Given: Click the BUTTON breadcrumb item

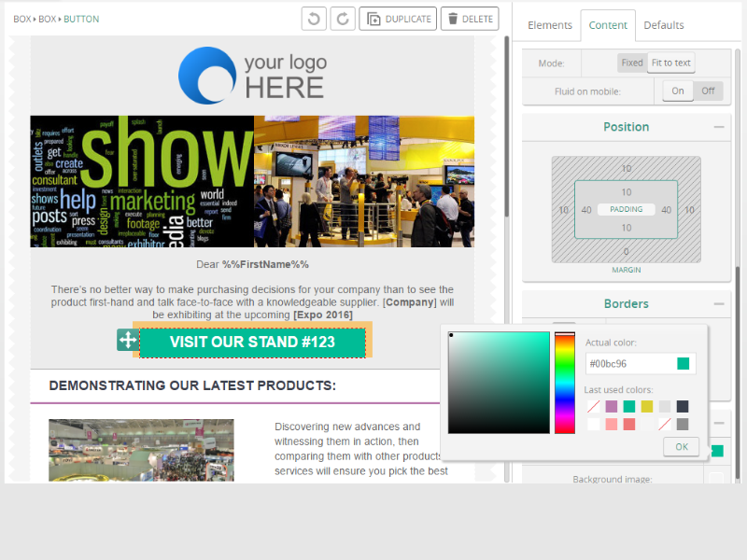Looking at the screenshot, I should click(81, 19).
